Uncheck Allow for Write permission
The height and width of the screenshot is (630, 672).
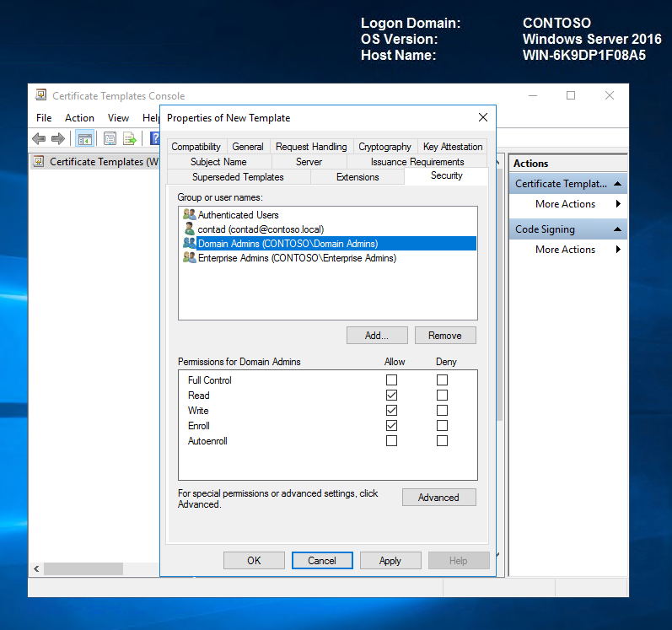[391, 410]
